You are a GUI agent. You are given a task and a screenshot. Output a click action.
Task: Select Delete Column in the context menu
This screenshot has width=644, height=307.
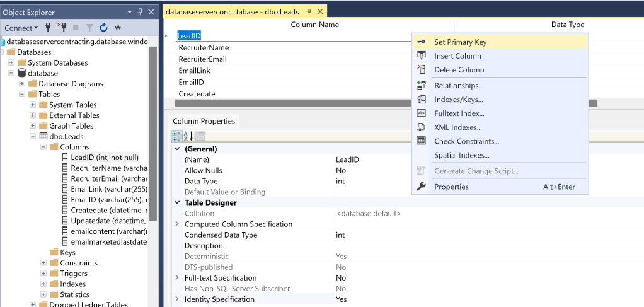tap(500, 70)
